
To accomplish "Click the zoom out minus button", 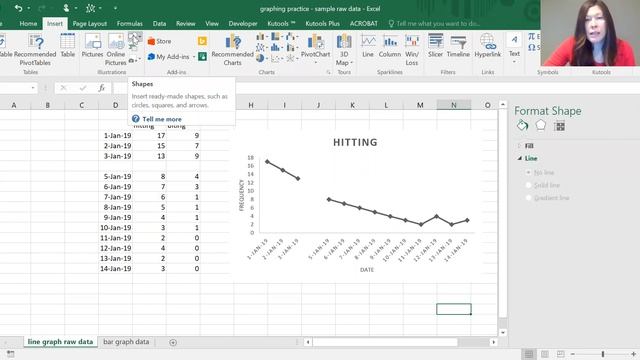I will (572, 354).
